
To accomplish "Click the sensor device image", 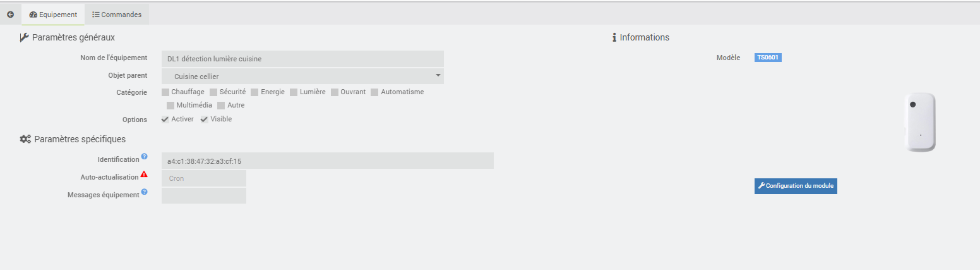I will 919,122.
